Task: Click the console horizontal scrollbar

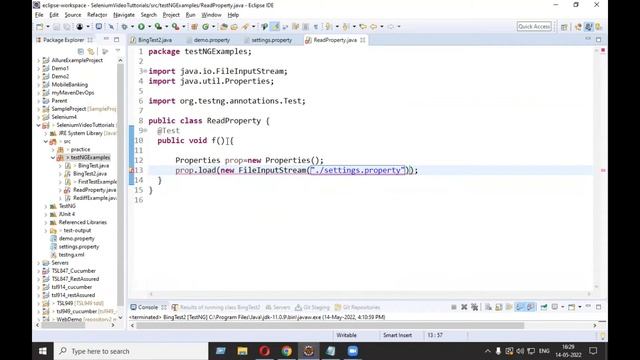Action: pos(330,326)
